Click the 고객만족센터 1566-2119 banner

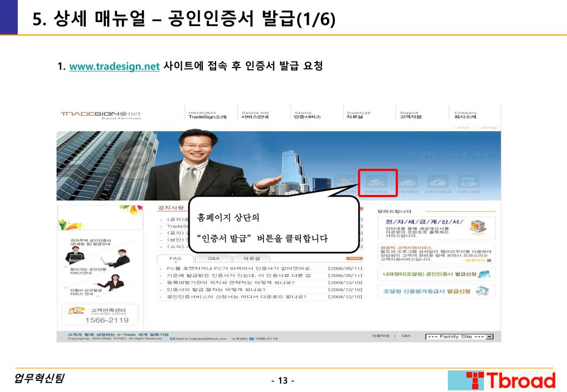[100, 315]
